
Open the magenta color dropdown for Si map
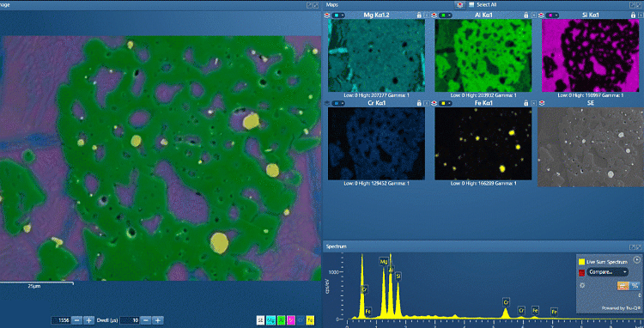[x=551, y=15]
